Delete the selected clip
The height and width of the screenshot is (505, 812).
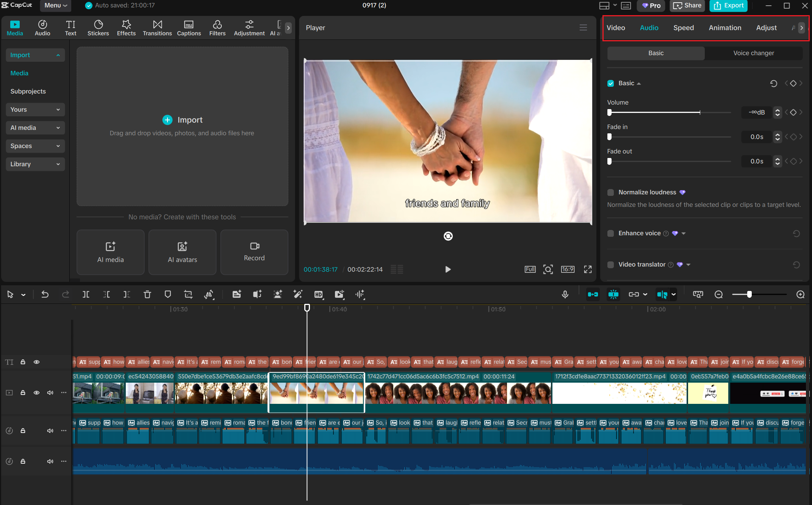[x=147, y=294]
